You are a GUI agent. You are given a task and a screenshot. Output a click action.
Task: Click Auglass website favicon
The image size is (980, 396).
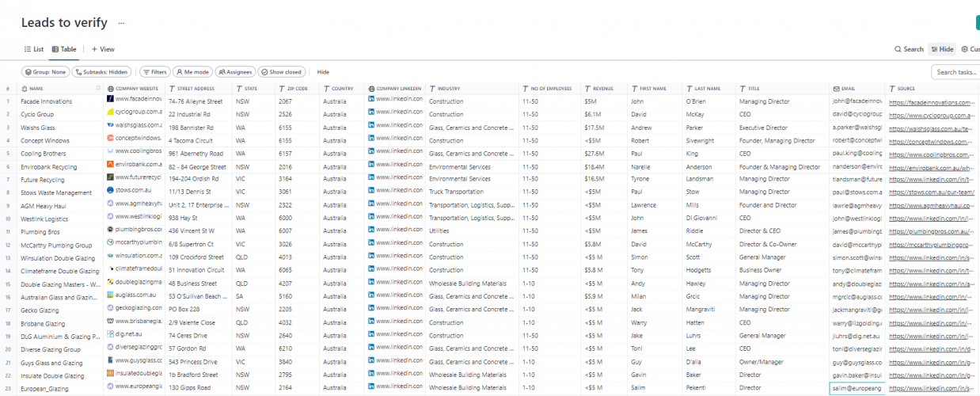pyautogui.click(x=111, y=295)
